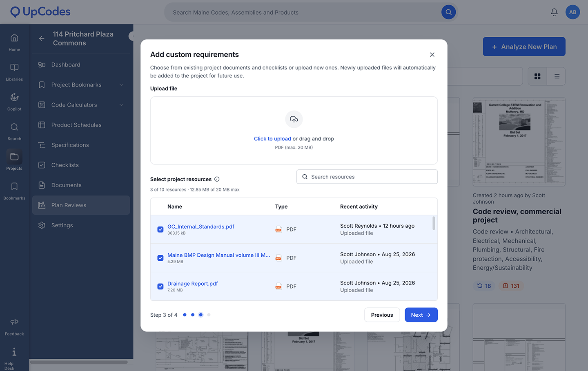
Task: Click the UpCodes logo
Action: (x=40, y=12)
